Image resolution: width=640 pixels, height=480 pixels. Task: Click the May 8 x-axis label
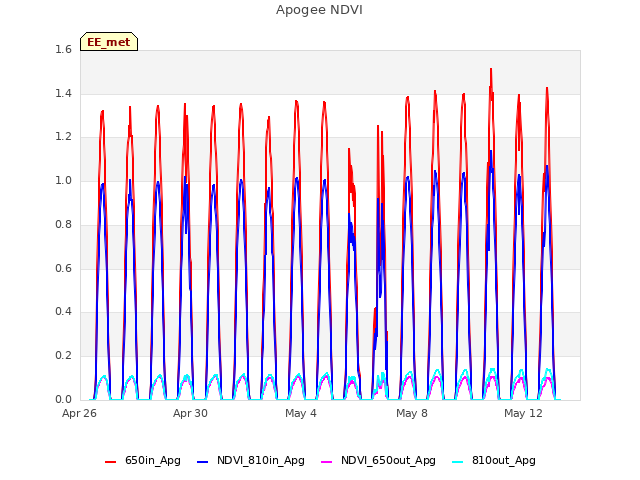[x=412, y=413]
